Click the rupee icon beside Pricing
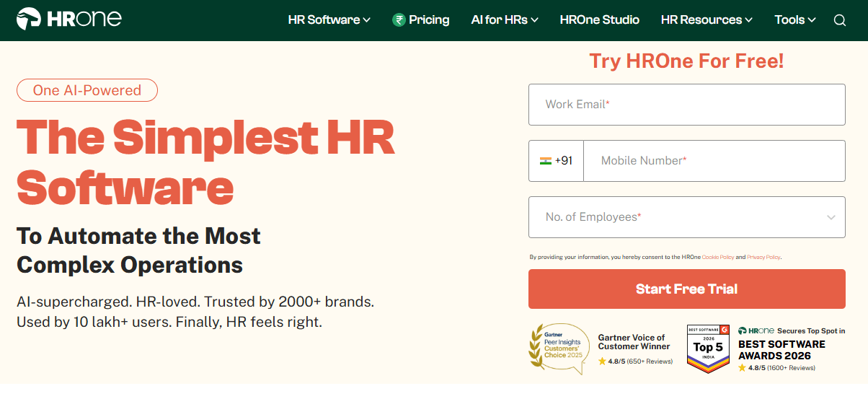Image resolution: width=868 pixels, height=399 pixels. tap(399, 20)
